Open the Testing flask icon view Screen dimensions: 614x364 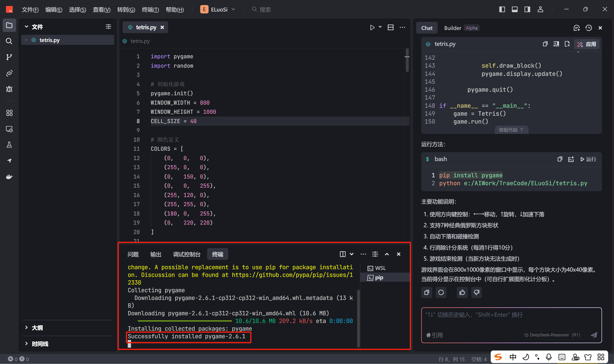point(9,145)
